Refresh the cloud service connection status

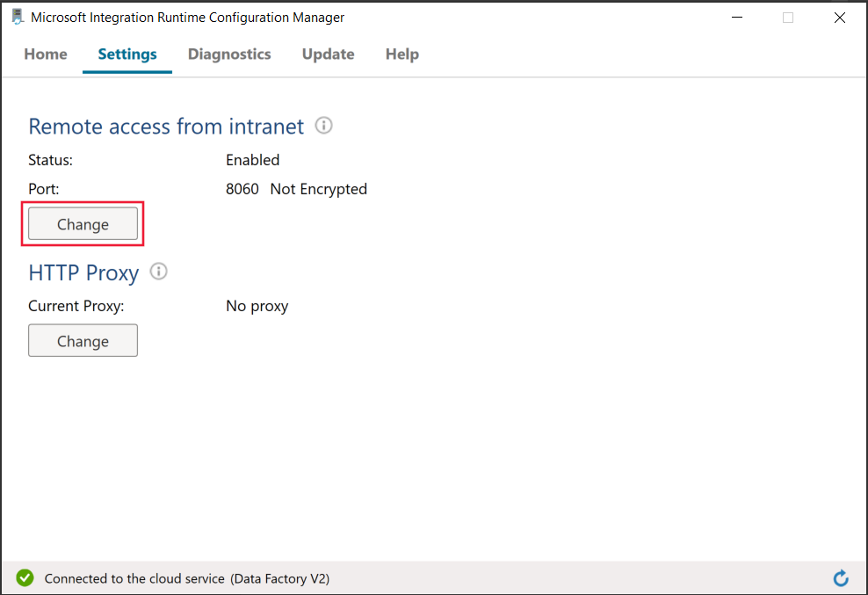tap(841, 578)
